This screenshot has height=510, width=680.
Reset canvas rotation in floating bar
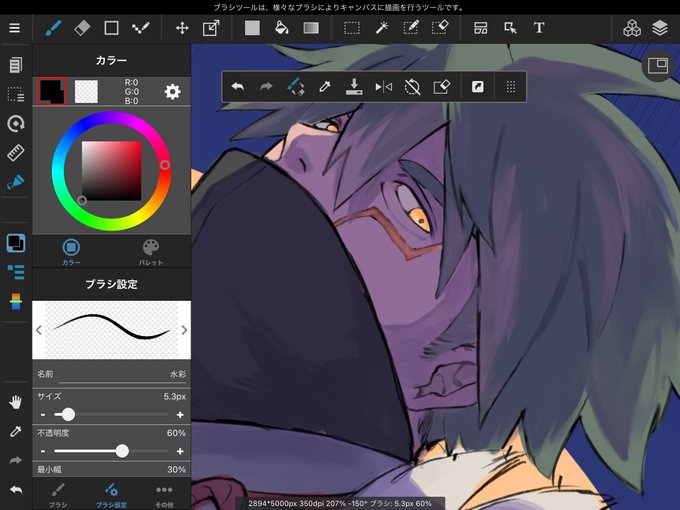tap(412, 87)
